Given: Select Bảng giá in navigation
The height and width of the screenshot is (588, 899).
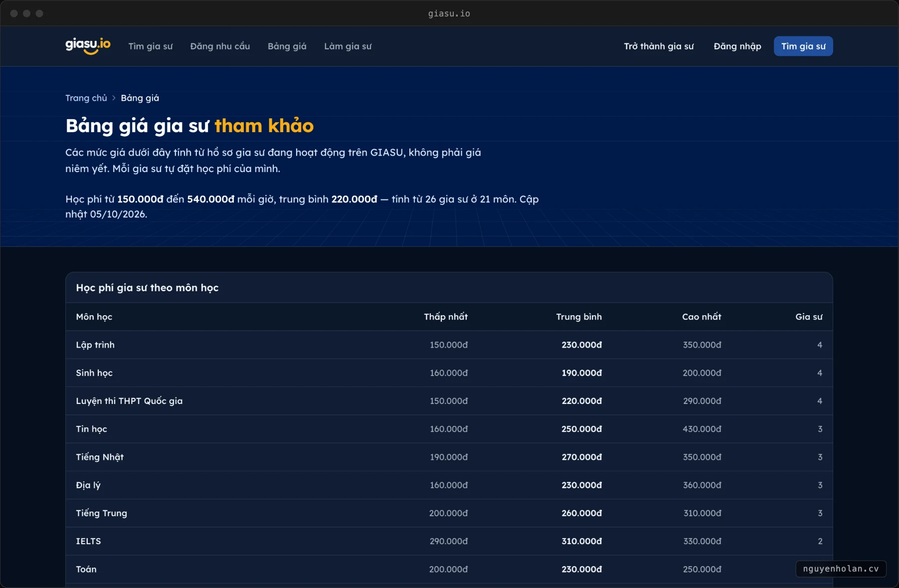Looking at the screenshot, I should (287, 46).
